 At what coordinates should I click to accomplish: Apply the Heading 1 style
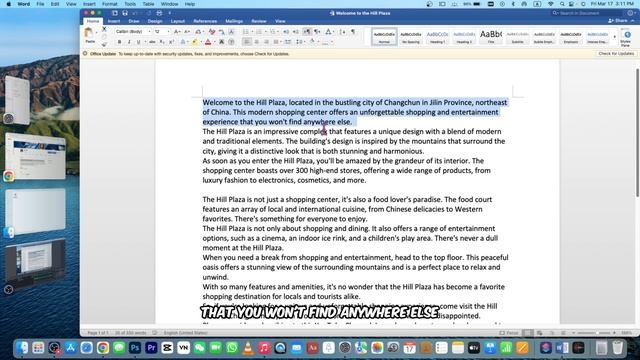point(438,37)
